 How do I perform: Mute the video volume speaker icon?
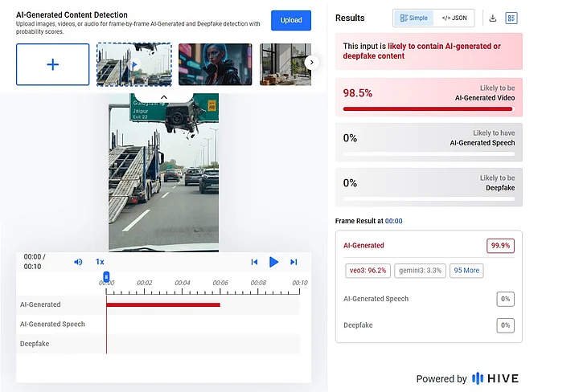78,262
